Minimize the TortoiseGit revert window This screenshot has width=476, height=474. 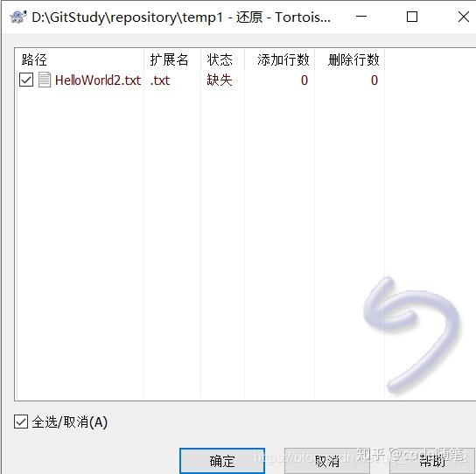pos(361,17)
